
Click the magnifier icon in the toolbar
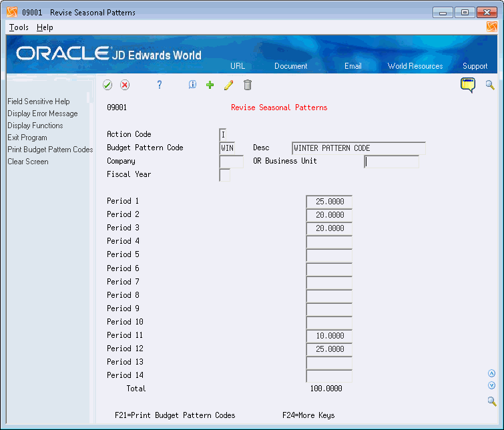(x=490, y=85)
